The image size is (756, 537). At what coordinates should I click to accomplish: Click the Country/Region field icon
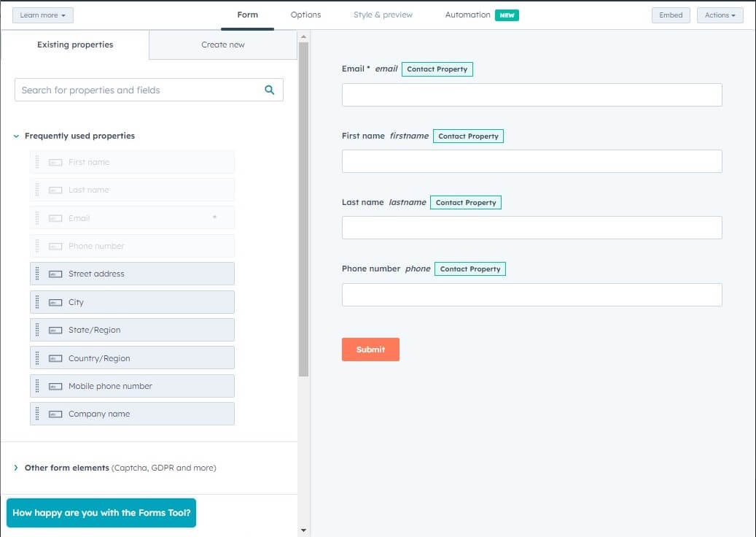55,358
